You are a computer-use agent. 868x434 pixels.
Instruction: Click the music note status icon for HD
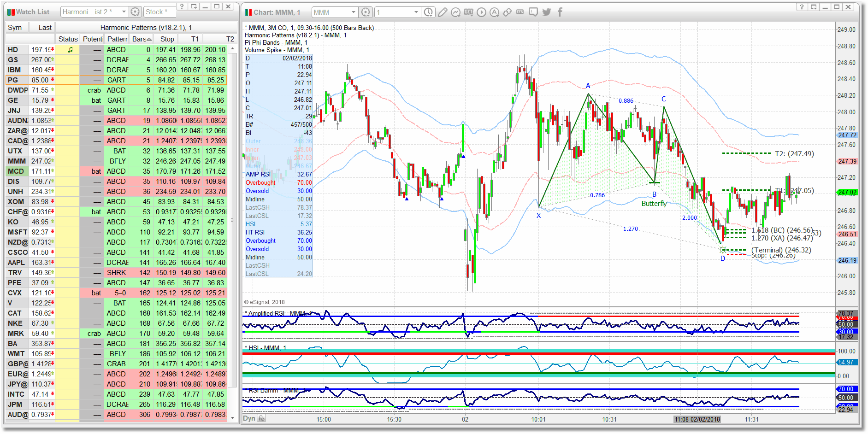pyautogui.click(x=70, y=49)
